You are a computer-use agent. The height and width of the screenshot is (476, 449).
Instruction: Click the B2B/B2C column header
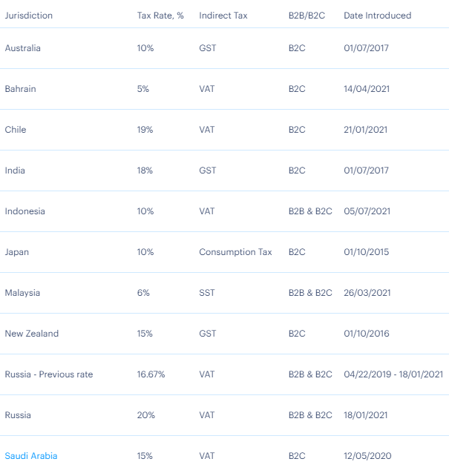[x=307, y=16]
